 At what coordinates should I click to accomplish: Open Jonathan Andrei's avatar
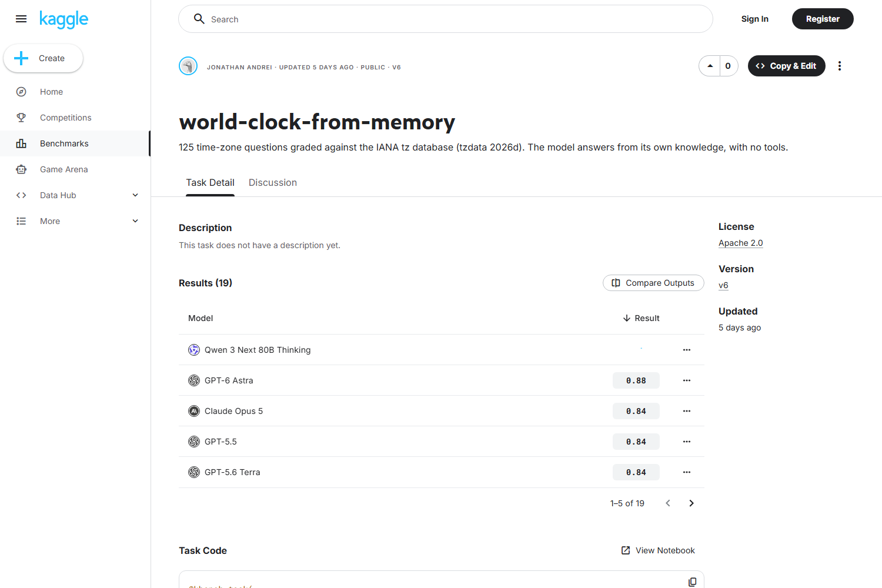188,66
